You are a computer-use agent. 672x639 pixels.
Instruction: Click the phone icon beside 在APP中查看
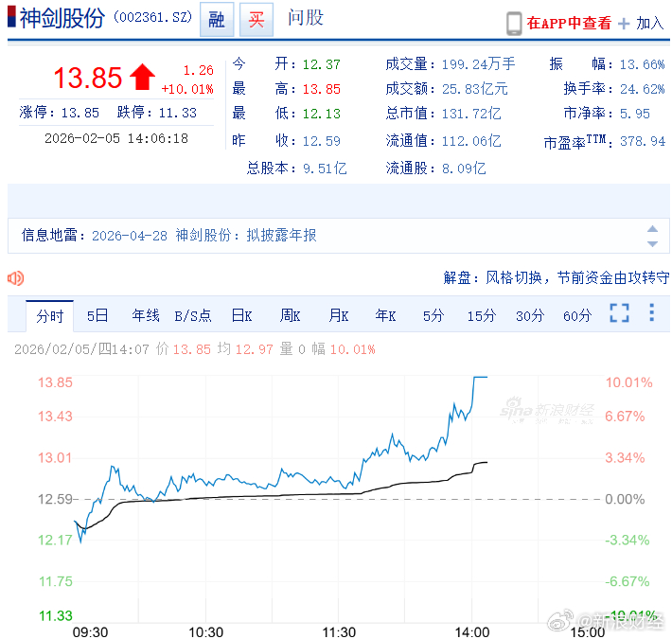point(514,24)
